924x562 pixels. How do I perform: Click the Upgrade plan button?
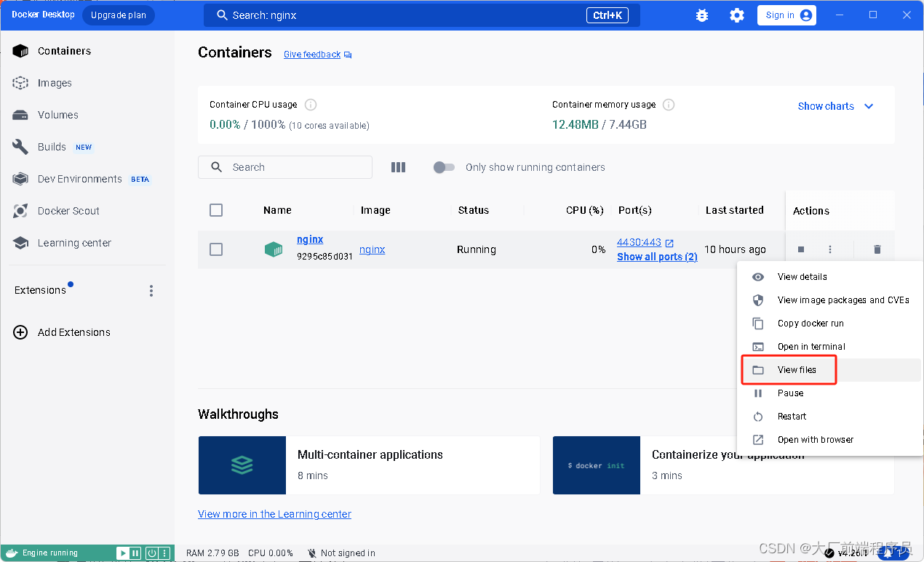118,15
